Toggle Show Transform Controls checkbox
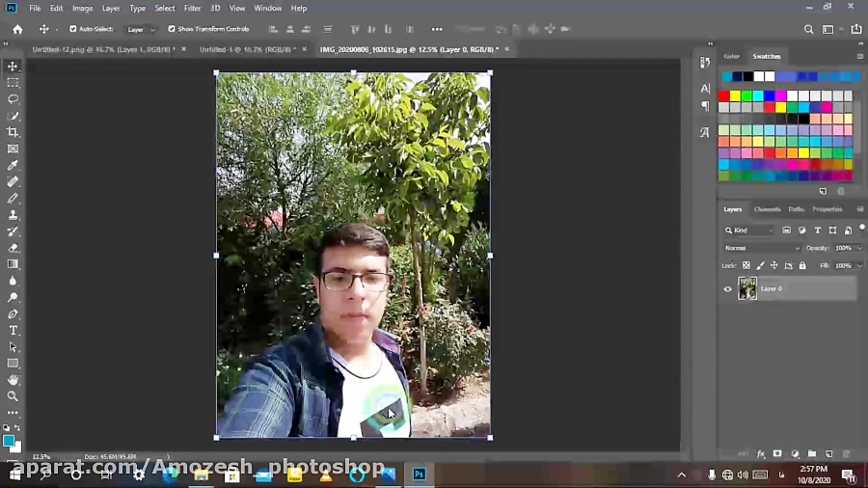 172,29
